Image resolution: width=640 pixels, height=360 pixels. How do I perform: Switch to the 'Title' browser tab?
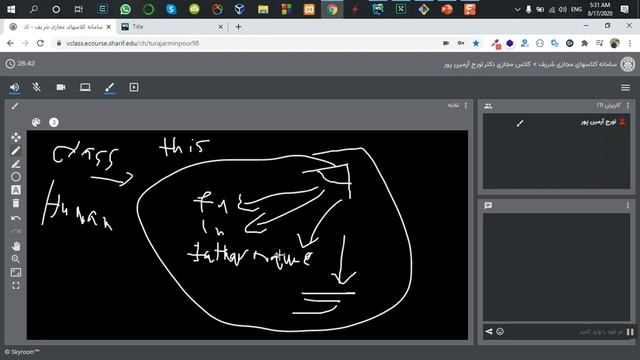[171, 27]
